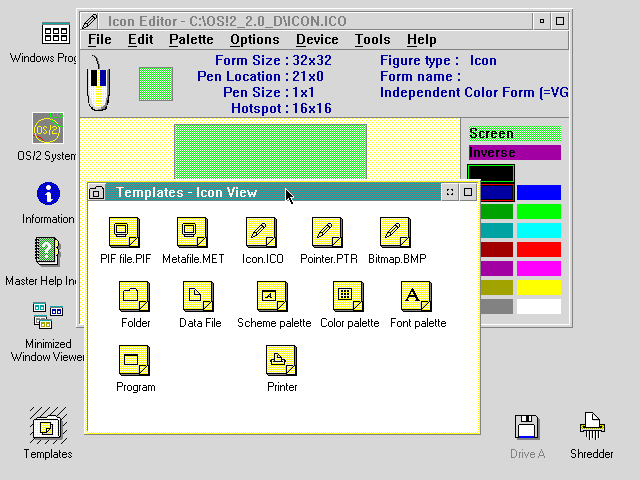Screen dimensions: 640x480
Task: Select the Pointer.PTR template icon
Action: 327,232
